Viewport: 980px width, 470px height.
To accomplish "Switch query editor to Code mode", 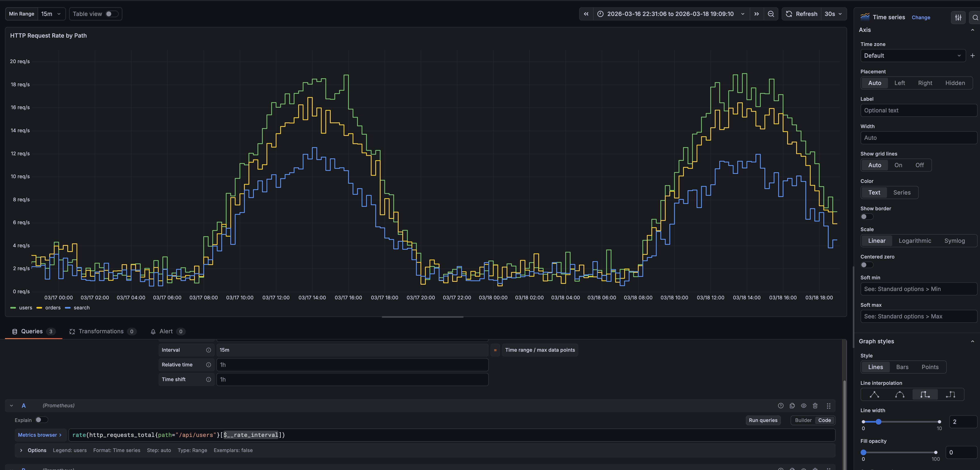I will click(x=824, y=420).
